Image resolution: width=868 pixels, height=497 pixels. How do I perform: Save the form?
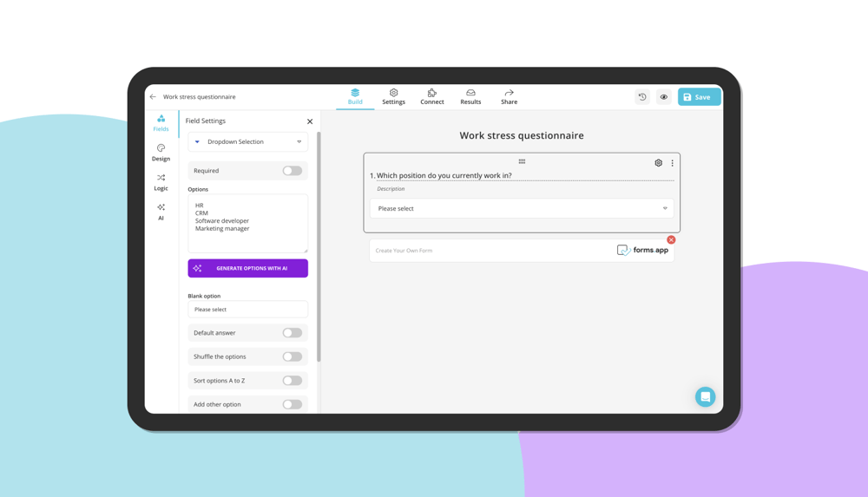tap(699, 97)
